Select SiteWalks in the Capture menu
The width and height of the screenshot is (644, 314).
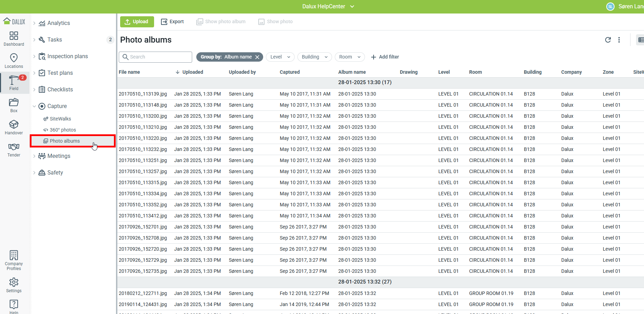(x=60, y=119)
